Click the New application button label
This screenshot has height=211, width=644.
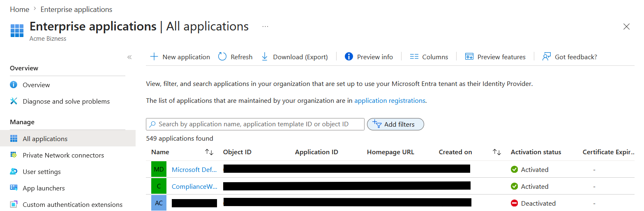pyautogui.click(x=186, y=57)
